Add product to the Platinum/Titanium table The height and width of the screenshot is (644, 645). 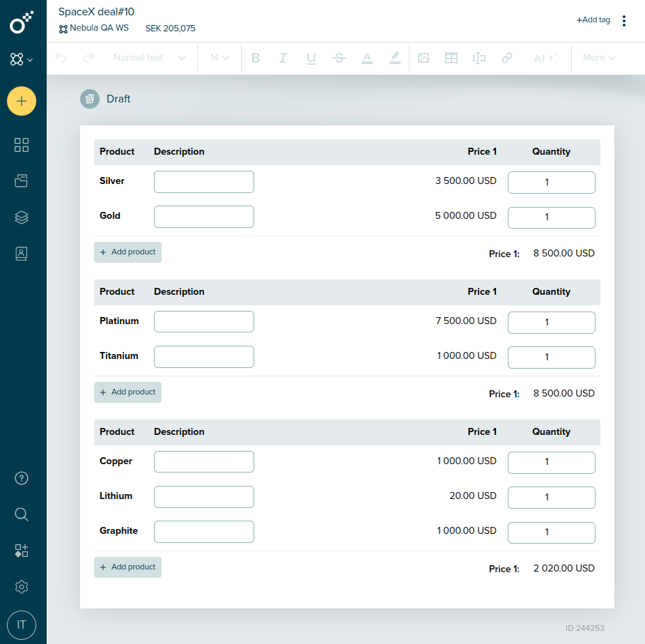(x=127, y=392)
